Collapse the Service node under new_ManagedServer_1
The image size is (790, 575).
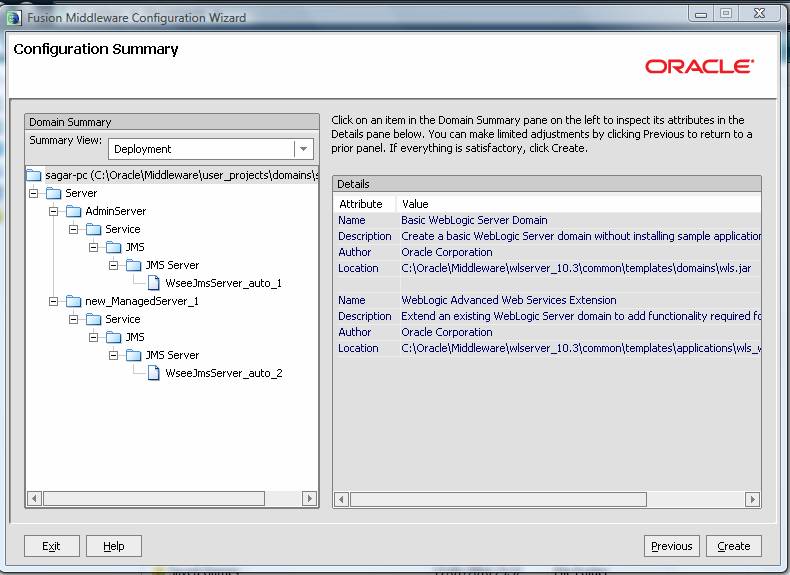[74, 320]
